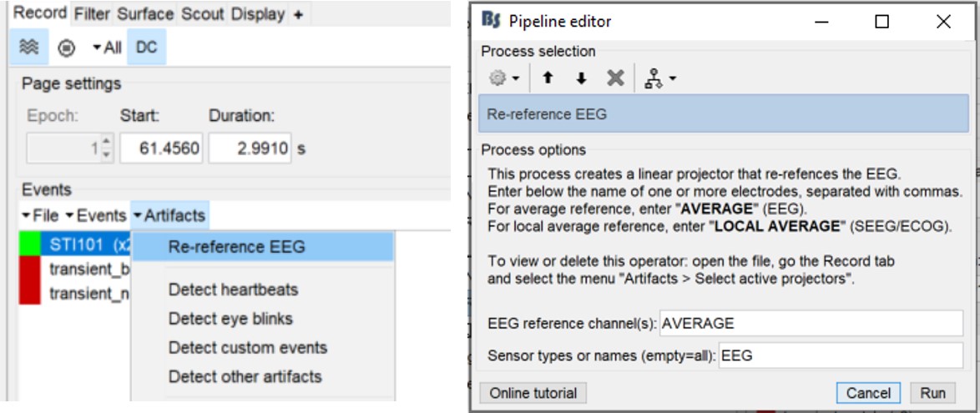The height and width of the screenshot is (413, 980).
Task: Open the gear add-process menu
Action: tap(503, 78)
